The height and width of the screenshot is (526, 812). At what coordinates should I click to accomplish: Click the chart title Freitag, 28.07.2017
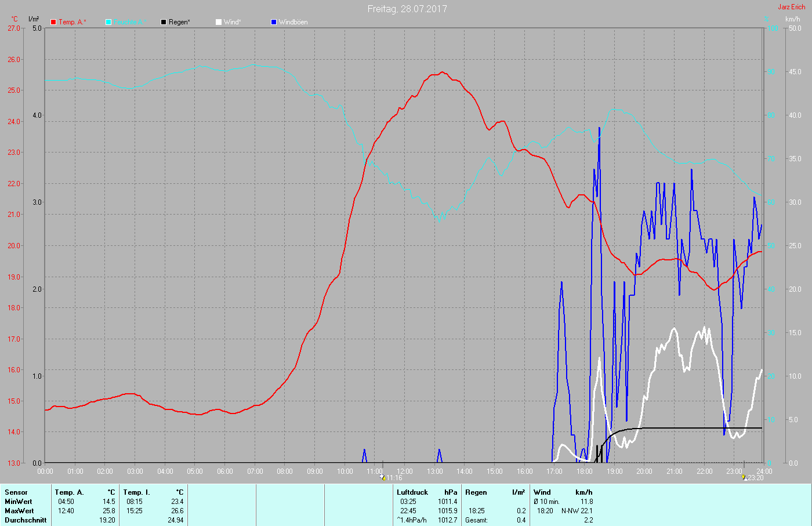click(x=407, y=9)
